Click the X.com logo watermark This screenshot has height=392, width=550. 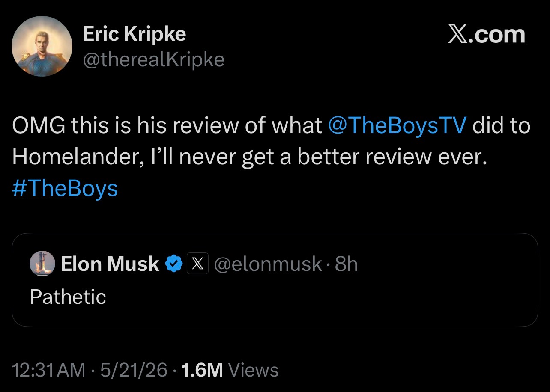click(x=487, y=35)
